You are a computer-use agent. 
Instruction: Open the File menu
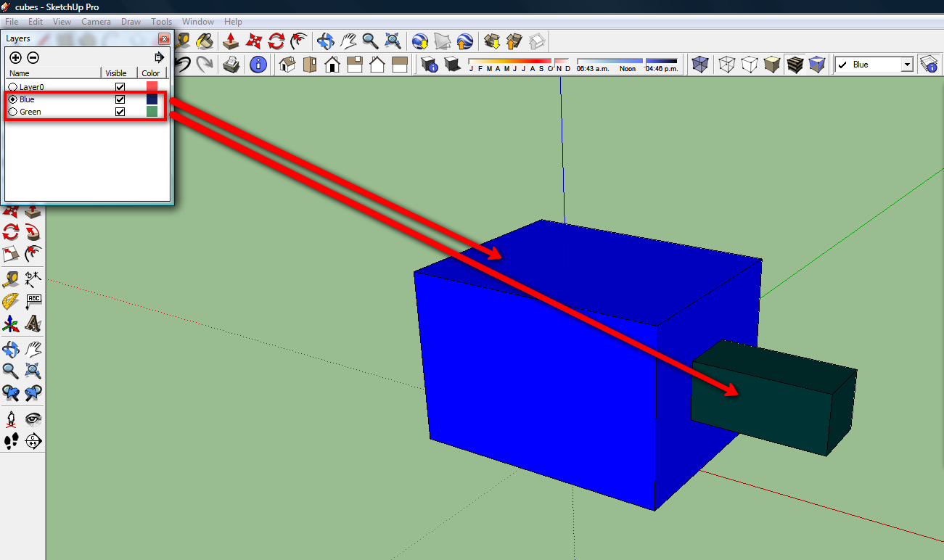[12, 22]
